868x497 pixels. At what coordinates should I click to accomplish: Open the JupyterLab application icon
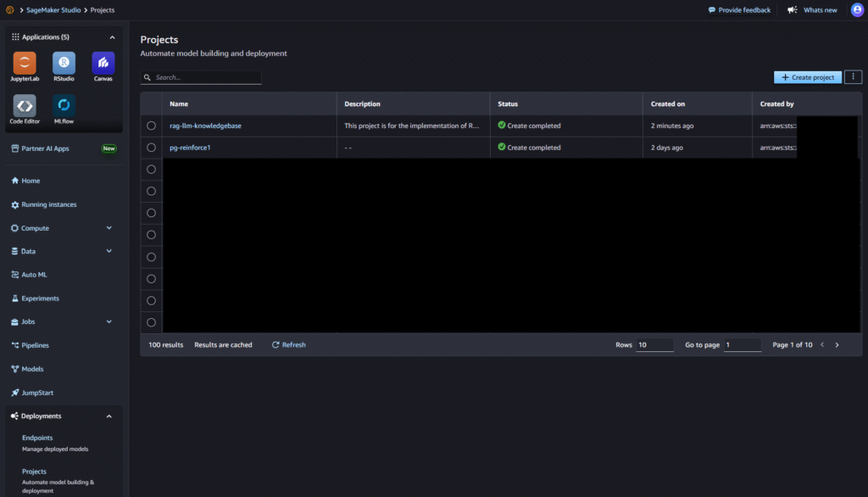(25, 63)
